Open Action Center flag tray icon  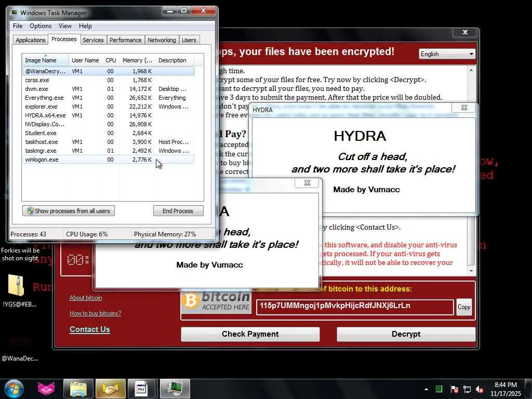pos(454,389)
